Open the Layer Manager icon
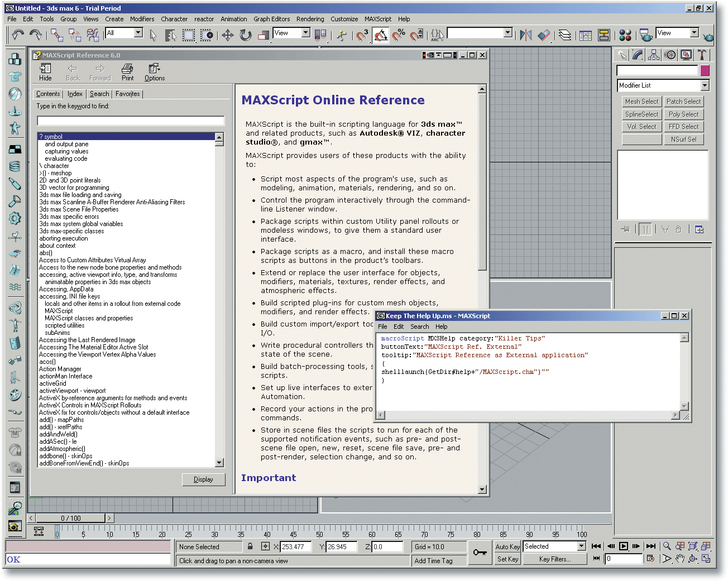Viewport: 728px width, 581px height. click(565, 35)
